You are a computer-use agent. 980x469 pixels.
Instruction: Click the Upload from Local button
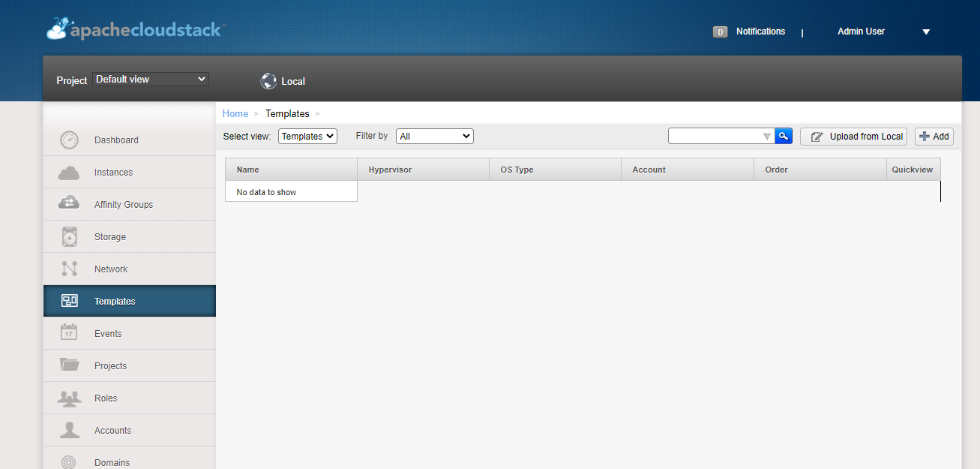(854, 137)
